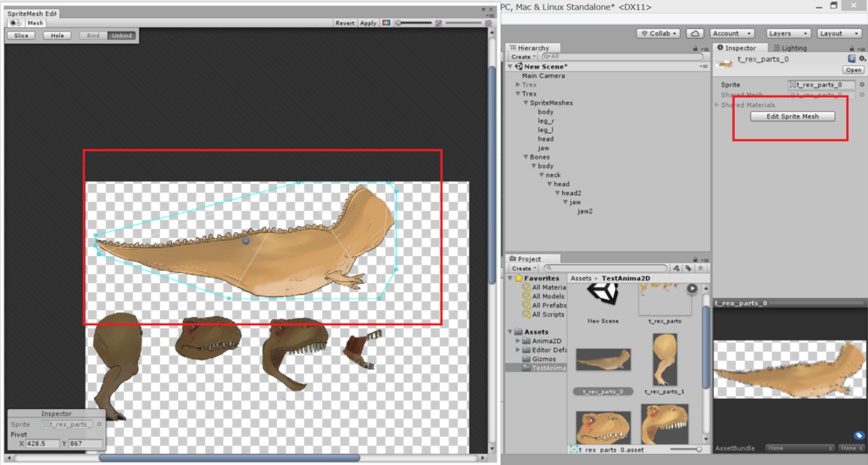This screenshot has width=868, height=465.
Task: Open the Project Create dropdown
Action: [x=524, y=268]
